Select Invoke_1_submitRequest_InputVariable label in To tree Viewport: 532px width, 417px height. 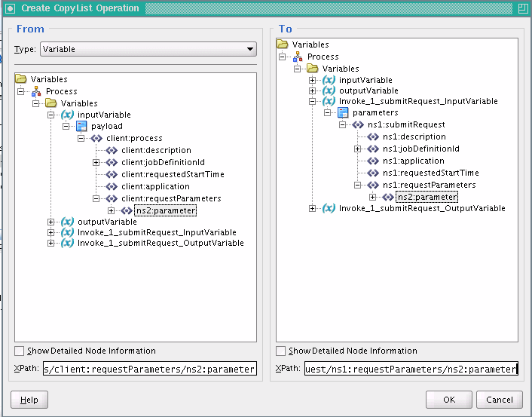tap(418, 101)
